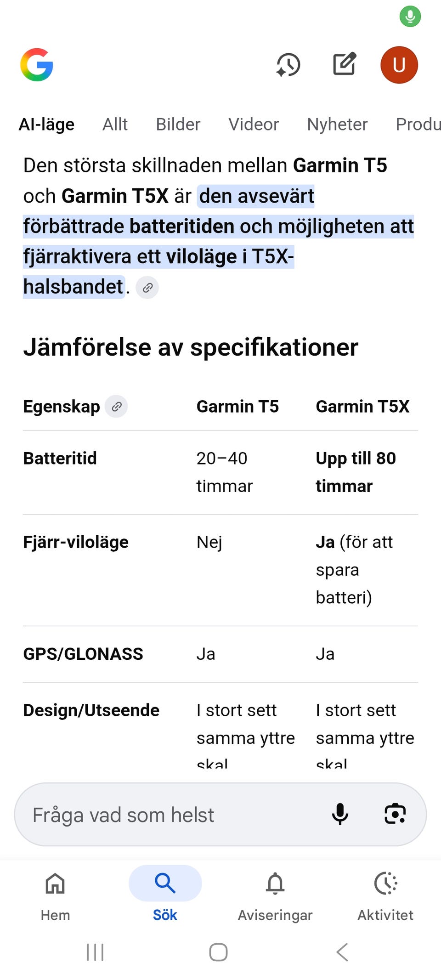Viewport: 441px width, 980px height.
Task: Start a new AI conversation
Action: 344,64
